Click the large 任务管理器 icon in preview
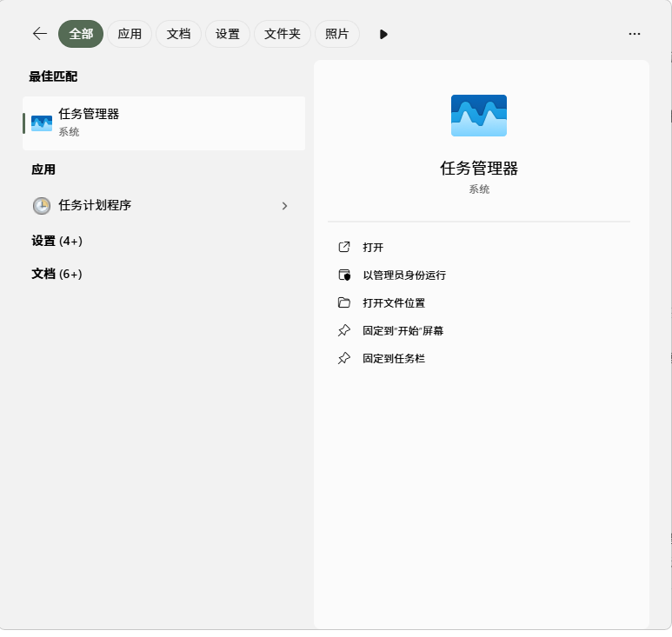672x637 pixels. point(479,116)
